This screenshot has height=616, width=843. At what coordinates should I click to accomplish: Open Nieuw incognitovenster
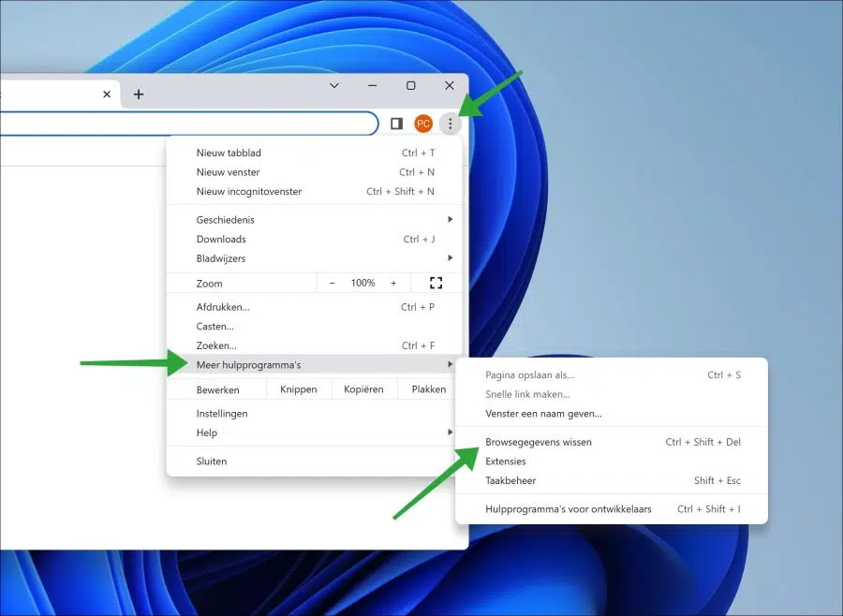[315, 191]
